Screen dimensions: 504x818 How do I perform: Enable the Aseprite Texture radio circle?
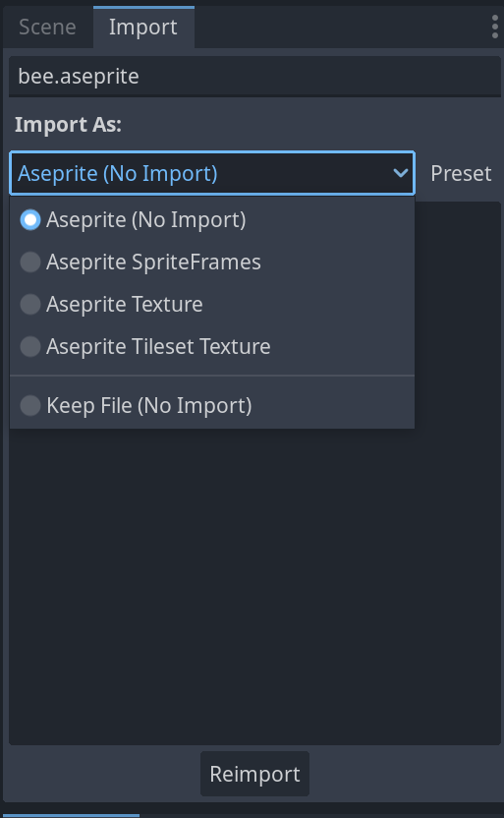tap(30, 304)
